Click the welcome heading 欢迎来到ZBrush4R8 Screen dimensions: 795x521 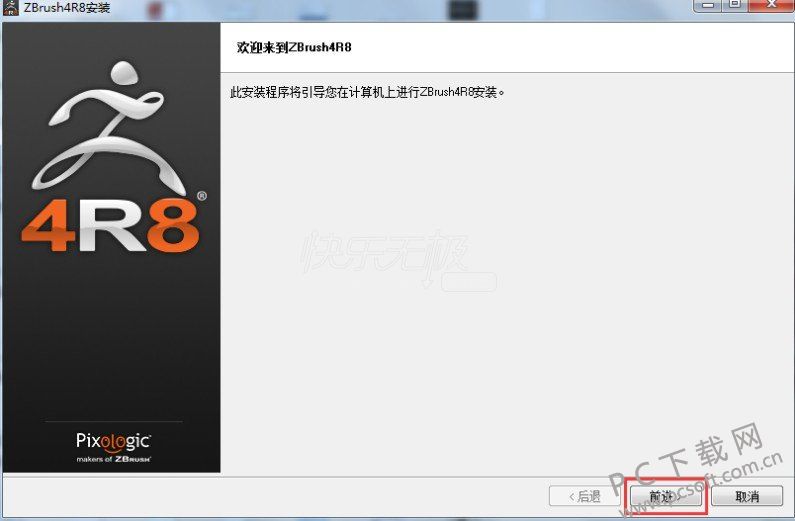tap(294, 47)
